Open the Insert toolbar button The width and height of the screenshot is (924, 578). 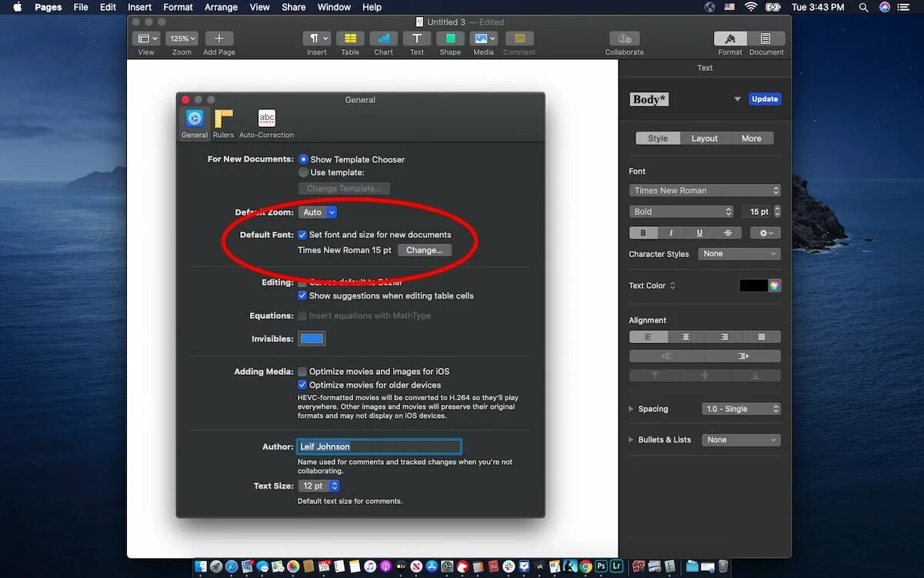pyautogui.click(x=317, y=38)
